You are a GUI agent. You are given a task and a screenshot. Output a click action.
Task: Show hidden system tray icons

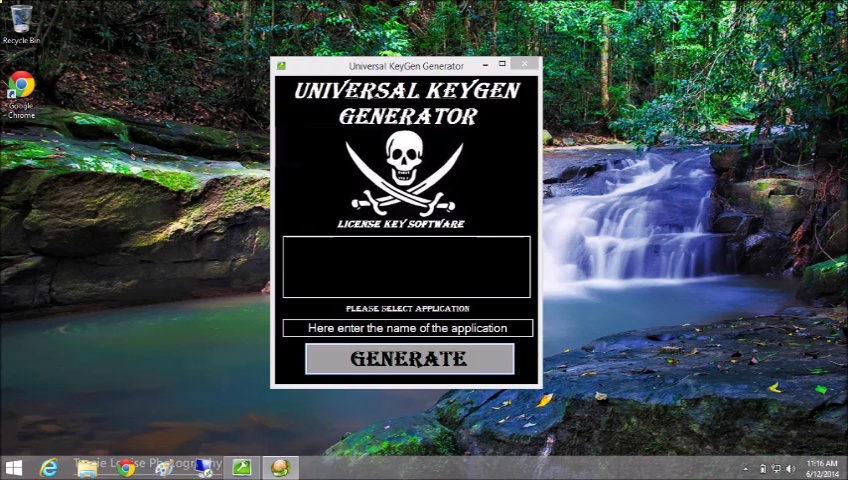(746, 469)
